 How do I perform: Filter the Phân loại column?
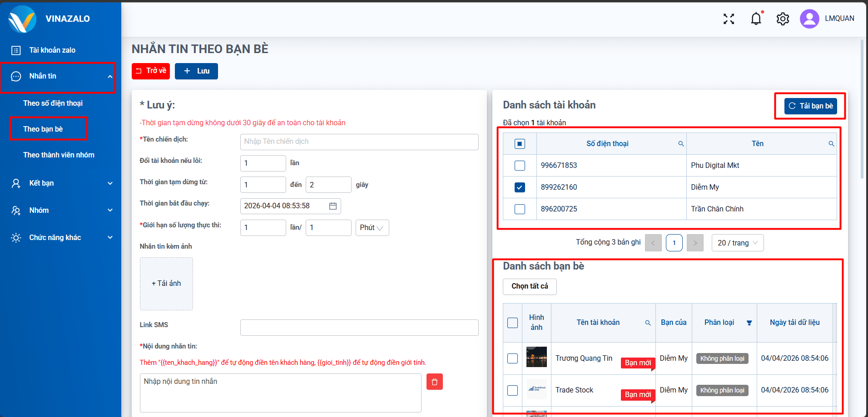pos(749,323)
